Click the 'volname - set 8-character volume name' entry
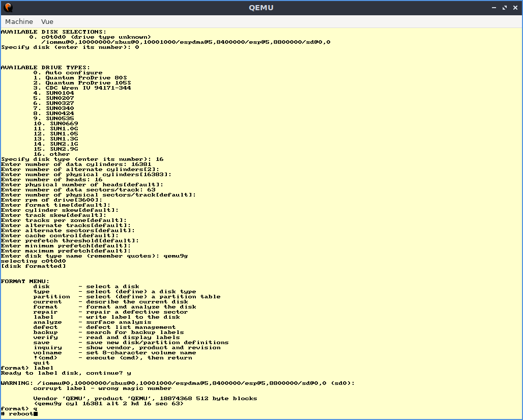This screenshot has height=420, width=523. tap(115, 353)
